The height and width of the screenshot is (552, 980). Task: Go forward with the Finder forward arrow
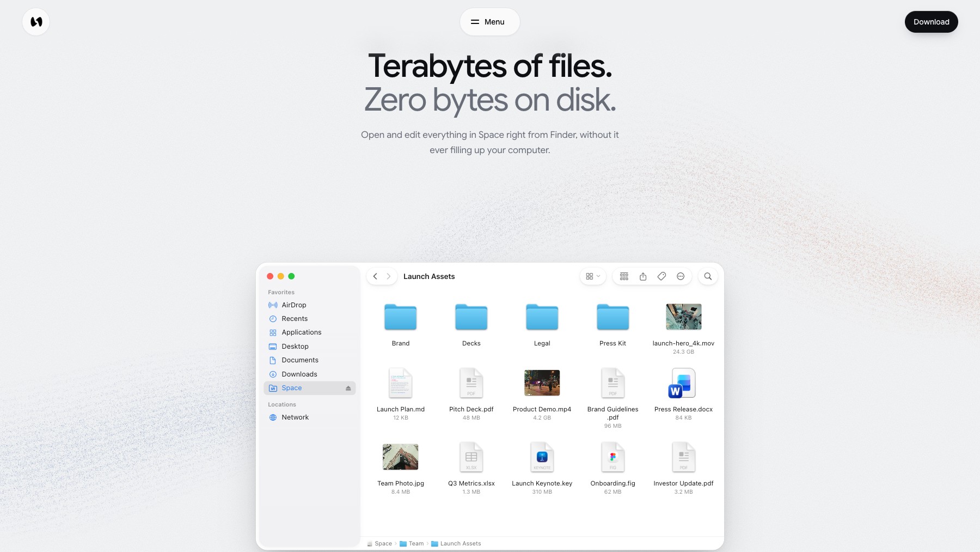pos(389,276)
